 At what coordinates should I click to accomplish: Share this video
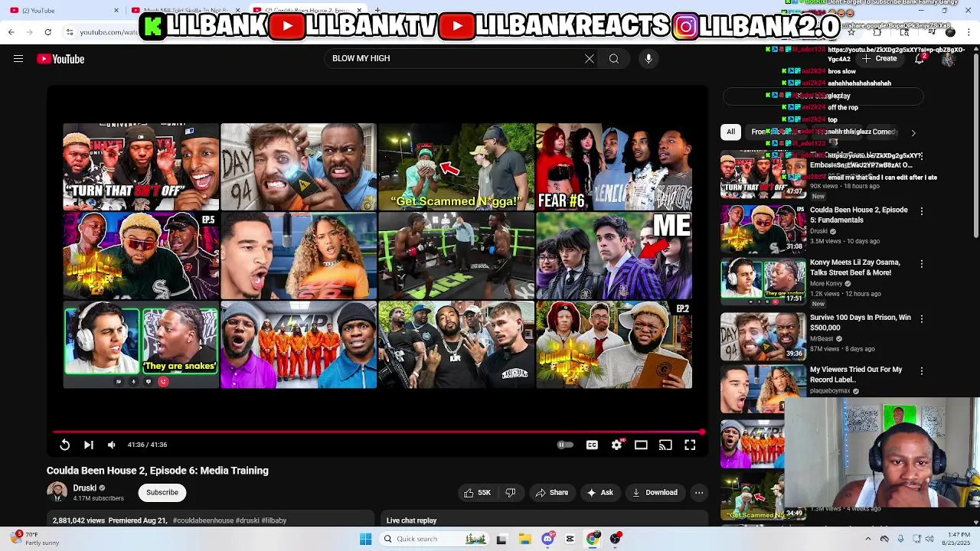(551, 493)
